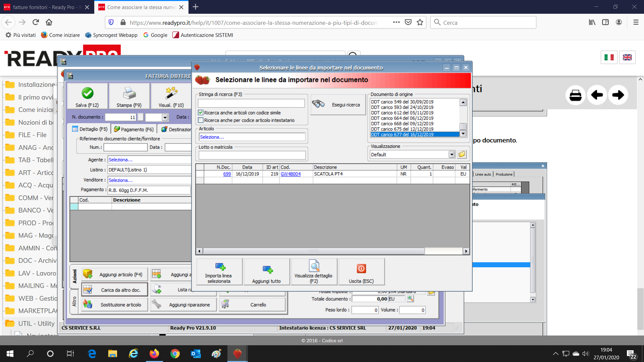Click Aggiungi tutto button
Viewport: 644px width, 362px height.
[267, 272]
